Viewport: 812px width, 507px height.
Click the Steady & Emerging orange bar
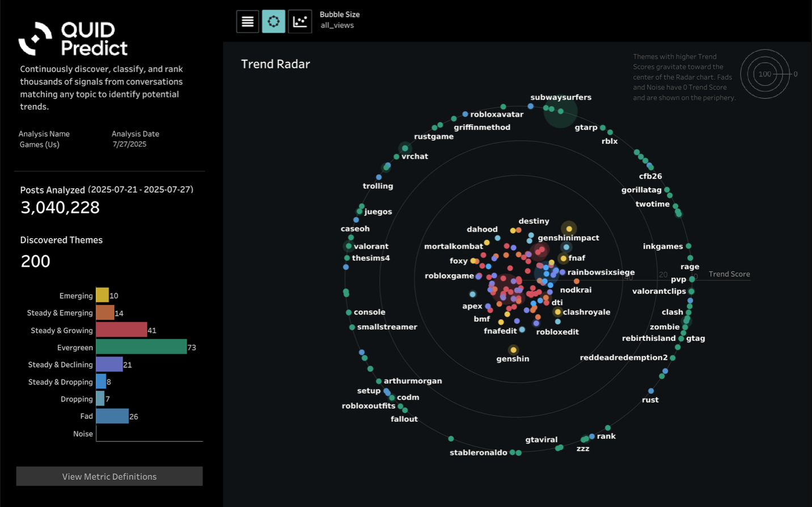pos(105,312)
